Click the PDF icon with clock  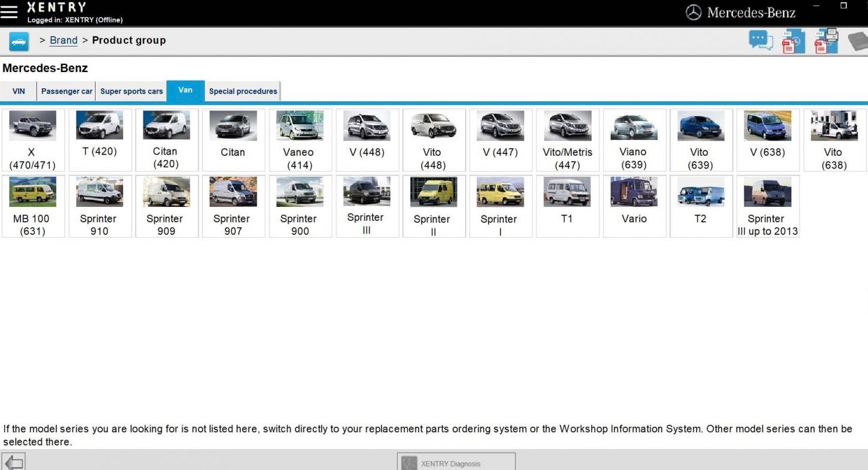coord(793,41)
